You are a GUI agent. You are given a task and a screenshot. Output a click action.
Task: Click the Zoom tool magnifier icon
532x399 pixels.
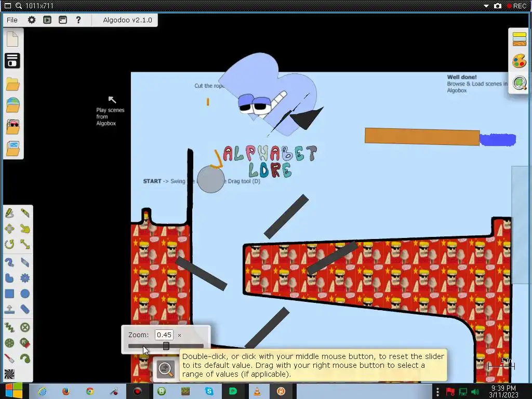(166, 369)
